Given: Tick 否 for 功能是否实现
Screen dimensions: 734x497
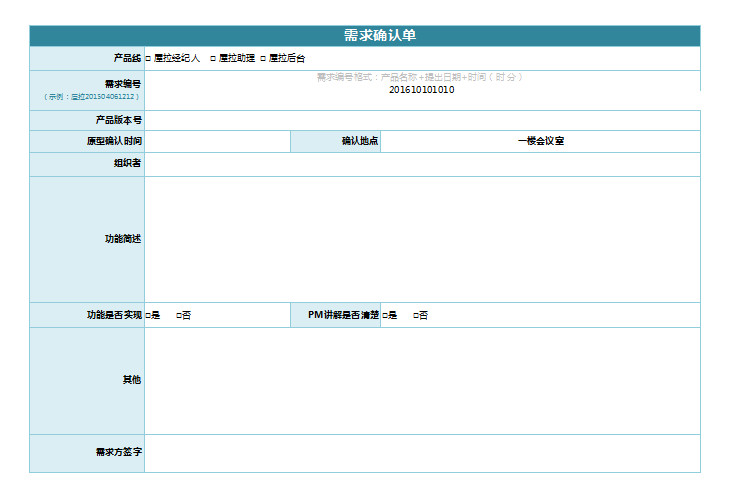Looking at the screenshot, I should pos(179,315).
